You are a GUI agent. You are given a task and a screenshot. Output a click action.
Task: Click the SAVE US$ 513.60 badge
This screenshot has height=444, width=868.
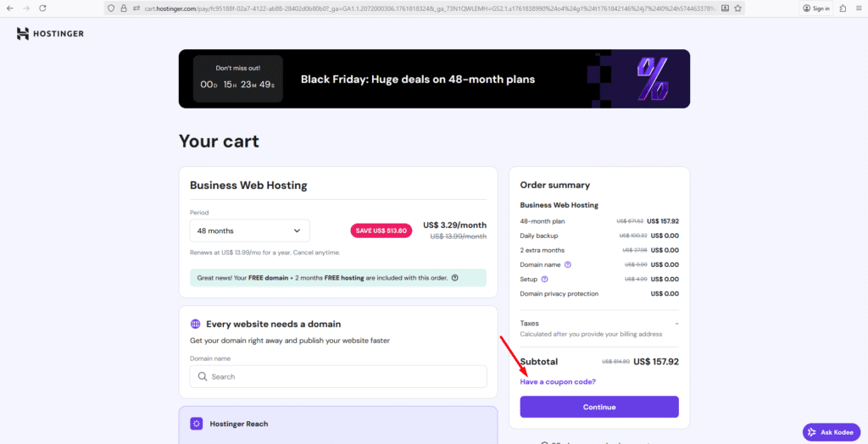point(381,230)
